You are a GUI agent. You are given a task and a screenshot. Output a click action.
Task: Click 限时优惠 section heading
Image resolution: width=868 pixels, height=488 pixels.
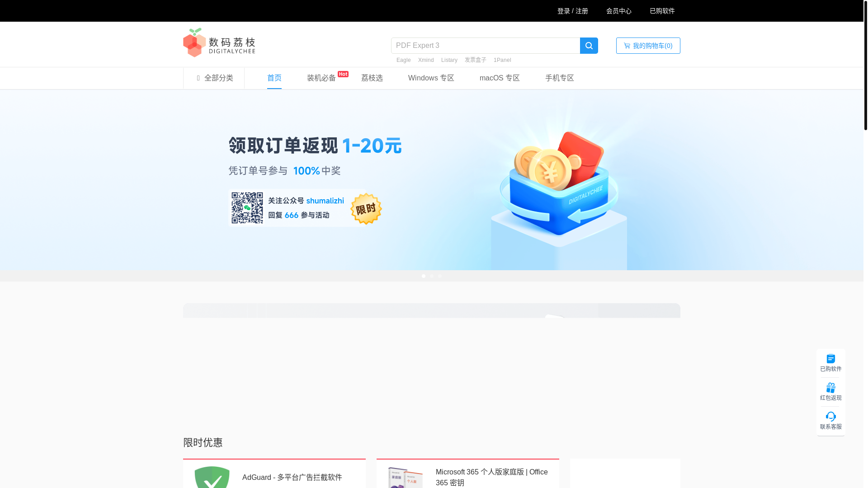point(203,442)
